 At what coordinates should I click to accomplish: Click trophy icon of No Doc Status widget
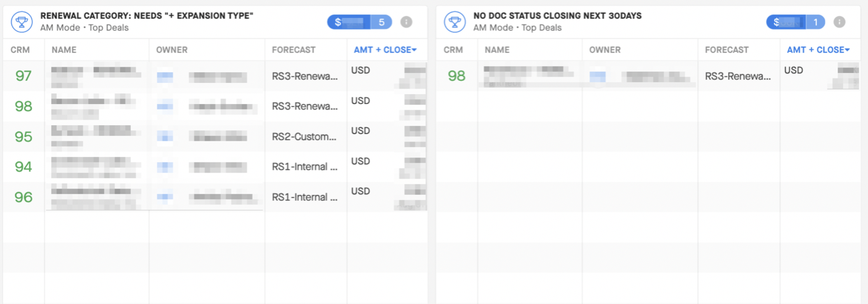[455, 22]
